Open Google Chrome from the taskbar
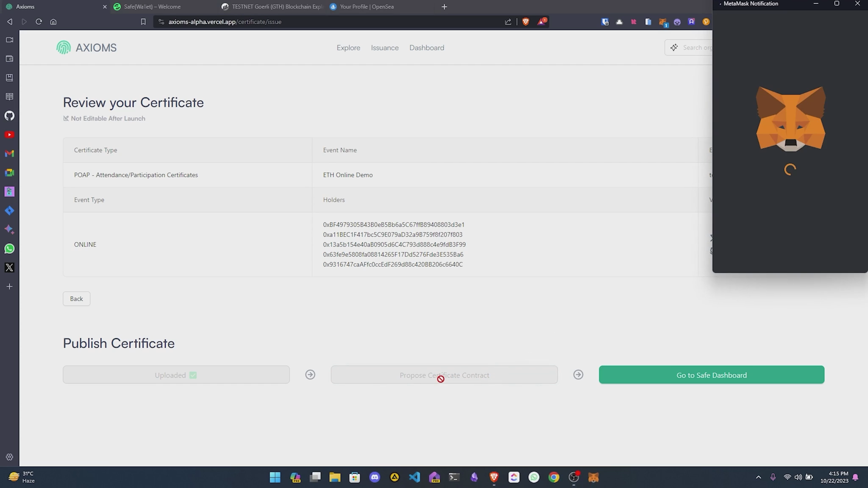This screenshot has height=488, width=868. pyautogui.click(x=554, y=477)
